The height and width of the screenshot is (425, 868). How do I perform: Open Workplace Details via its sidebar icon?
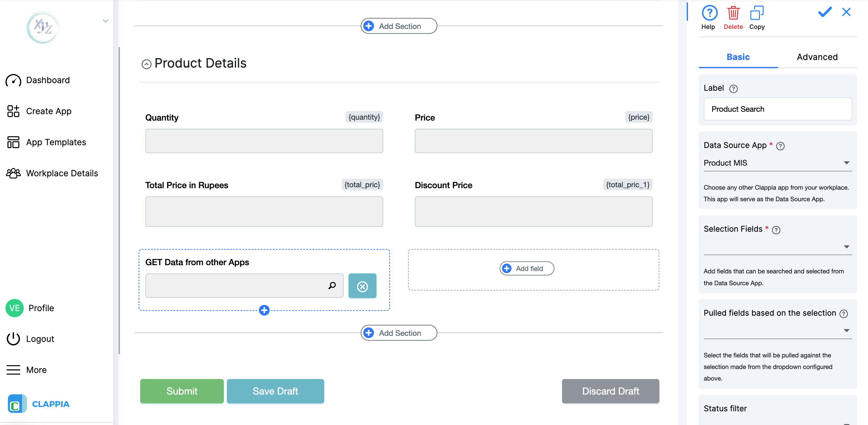pyautogui.click(x=13, y=173)
